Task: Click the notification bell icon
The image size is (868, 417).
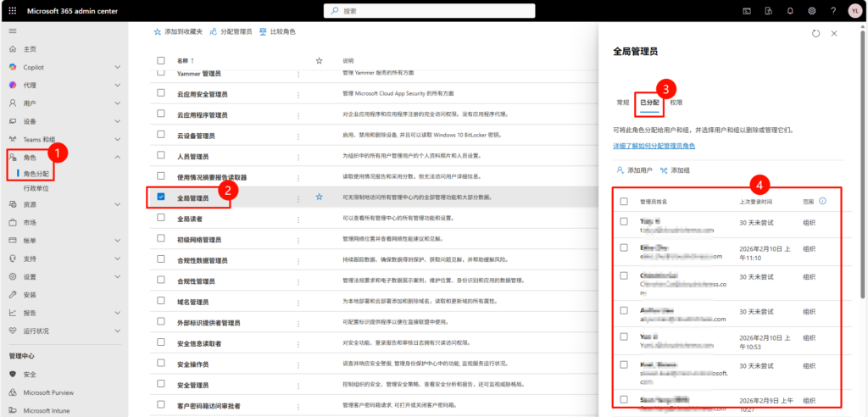Action: (x=789, y=10)
